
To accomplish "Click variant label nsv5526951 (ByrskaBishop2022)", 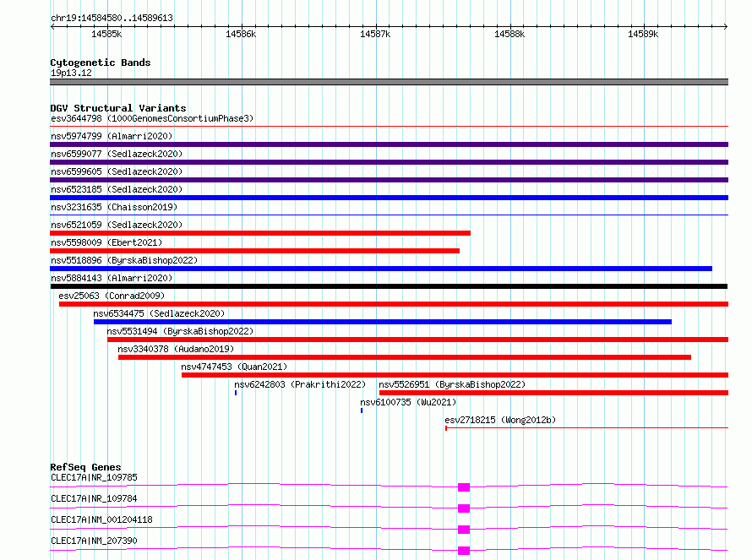I will (452, 384).
